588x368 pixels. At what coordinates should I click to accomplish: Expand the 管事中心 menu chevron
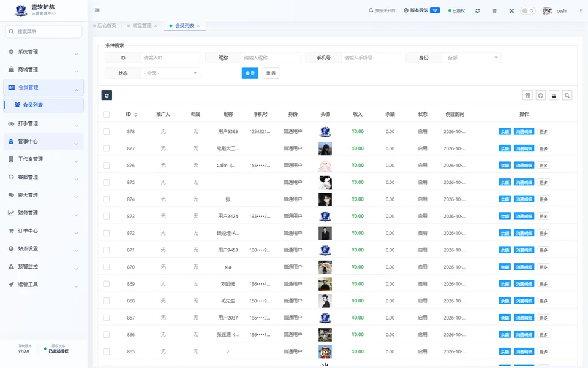pos(76,144)
